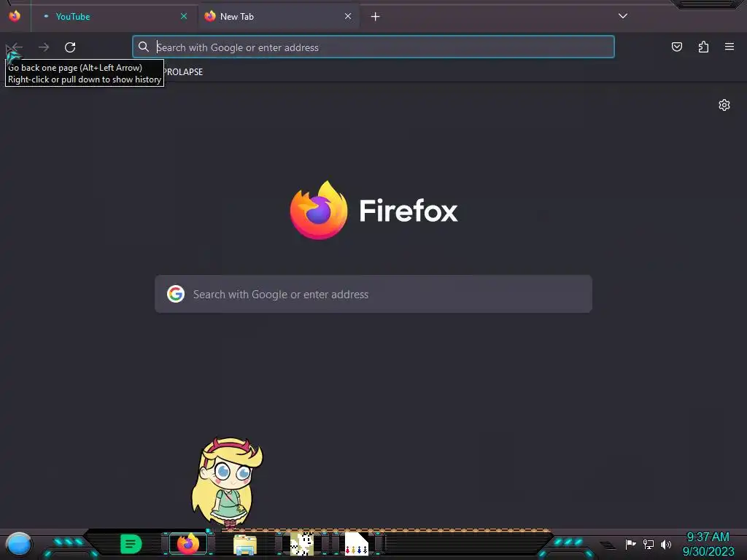Viewport: 747px width, 560px height.
Task: Close the YouTube tab
Action: pyautogui.click(x=183, y=16)
